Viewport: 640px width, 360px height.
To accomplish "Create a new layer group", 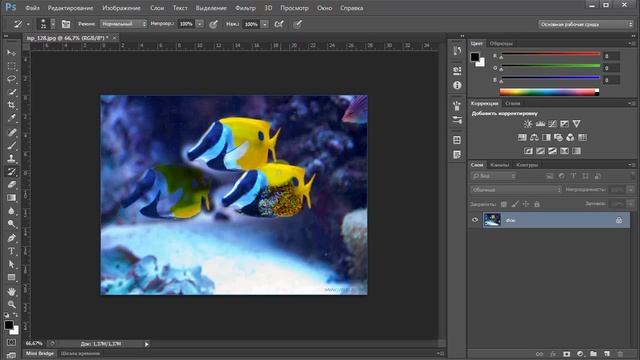I will point(593,354).
